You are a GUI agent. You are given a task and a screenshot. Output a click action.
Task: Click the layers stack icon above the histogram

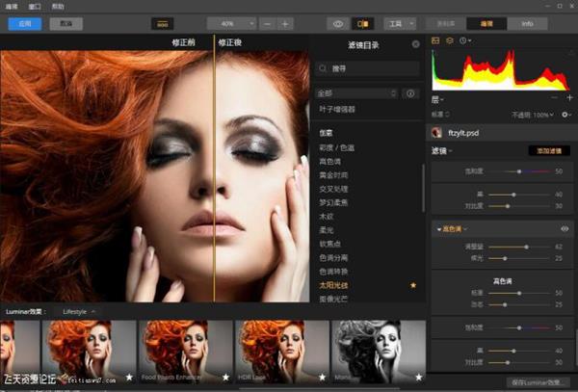[x=450, y=40]
